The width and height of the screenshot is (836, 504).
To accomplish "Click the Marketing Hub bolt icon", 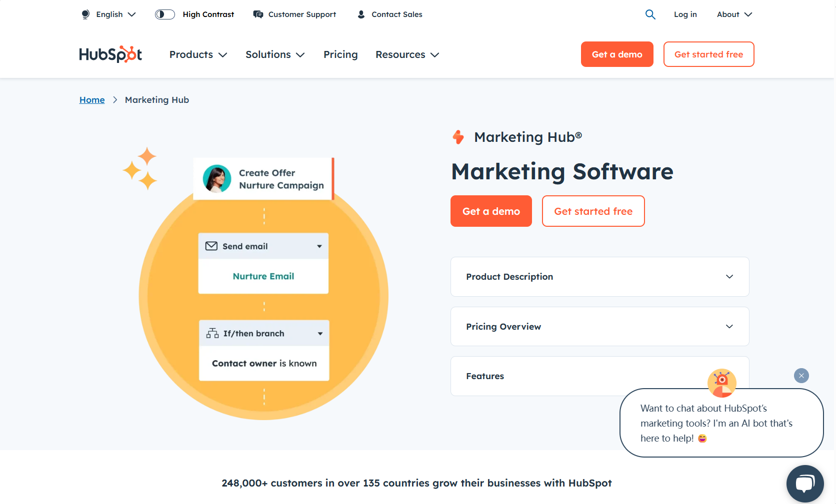I will pyautogui.click(x=458, y=137).
